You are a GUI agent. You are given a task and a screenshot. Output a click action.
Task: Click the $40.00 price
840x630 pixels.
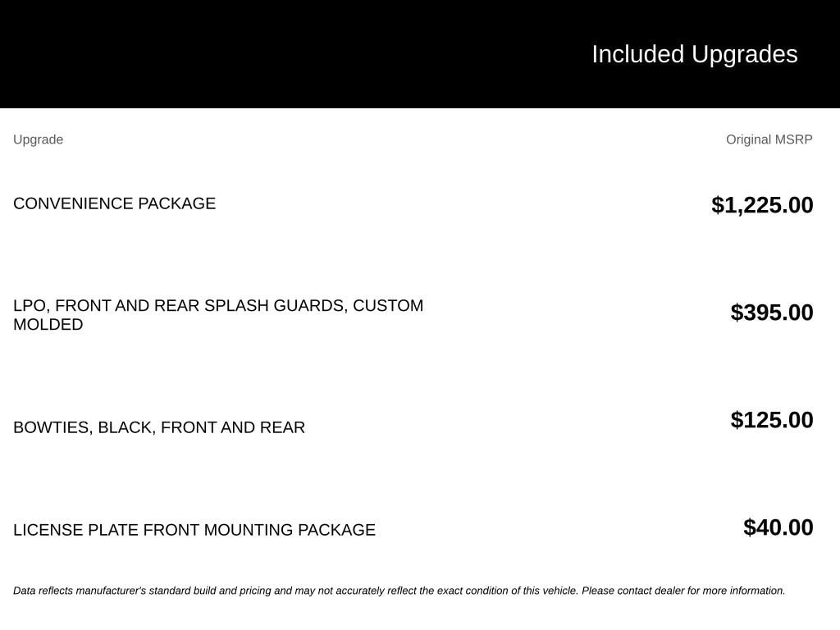778,527
